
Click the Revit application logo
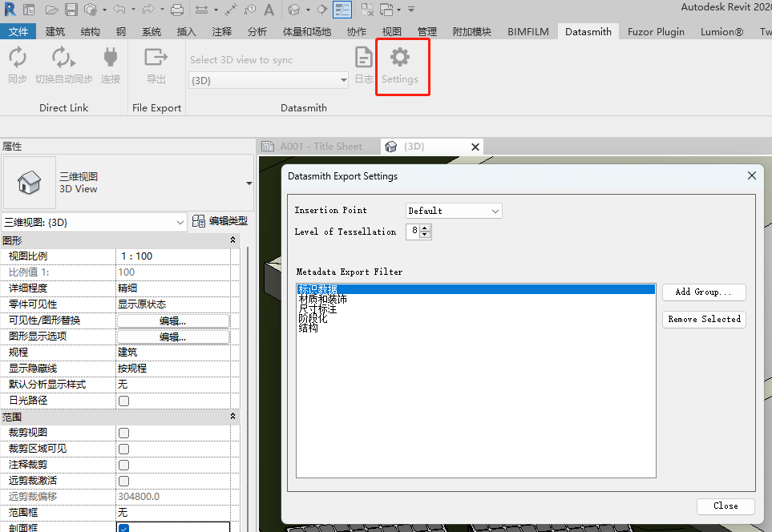pyautogui.click(x=10, y=9)
